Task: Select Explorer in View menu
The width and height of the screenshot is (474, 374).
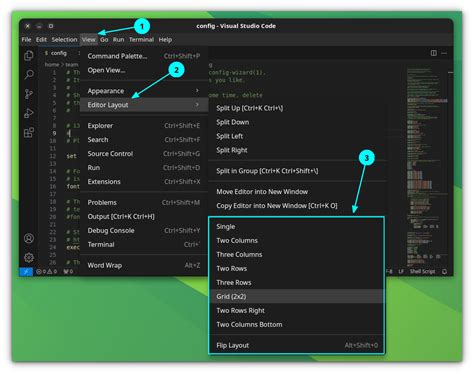Action: [x=144, y=126]
